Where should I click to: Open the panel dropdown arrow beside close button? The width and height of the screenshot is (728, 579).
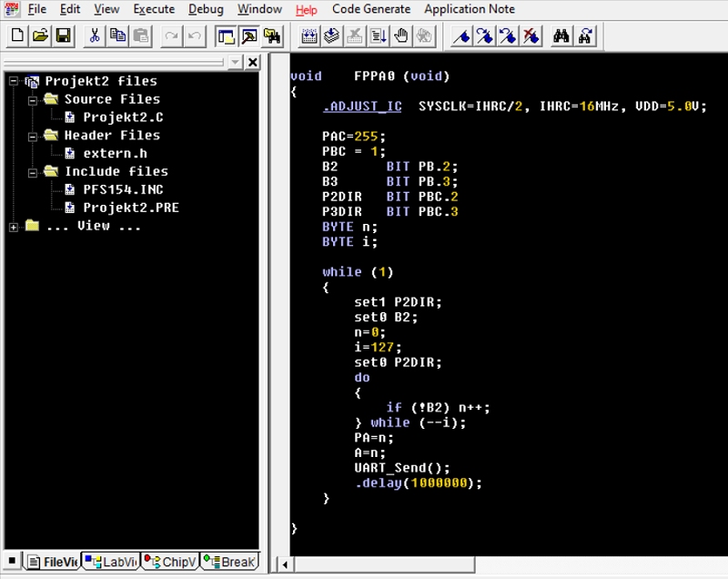[x=235, y=62]
